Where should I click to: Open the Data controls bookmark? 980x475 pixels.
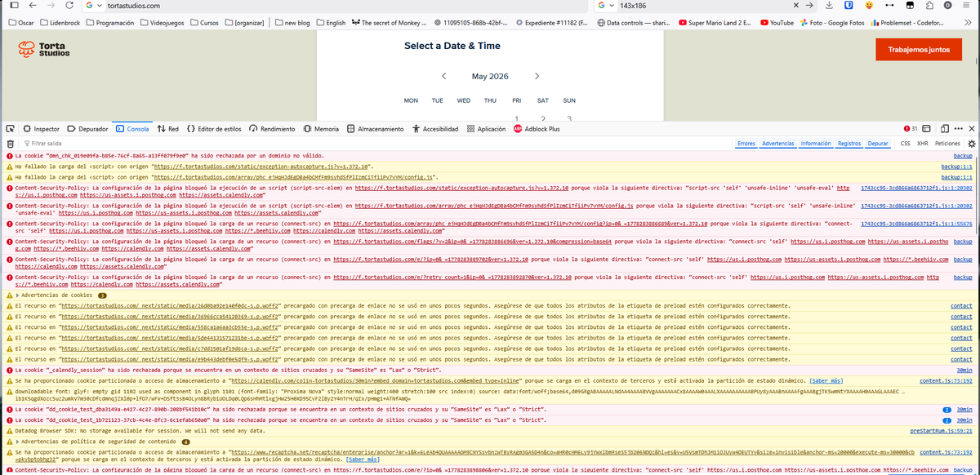635,23
